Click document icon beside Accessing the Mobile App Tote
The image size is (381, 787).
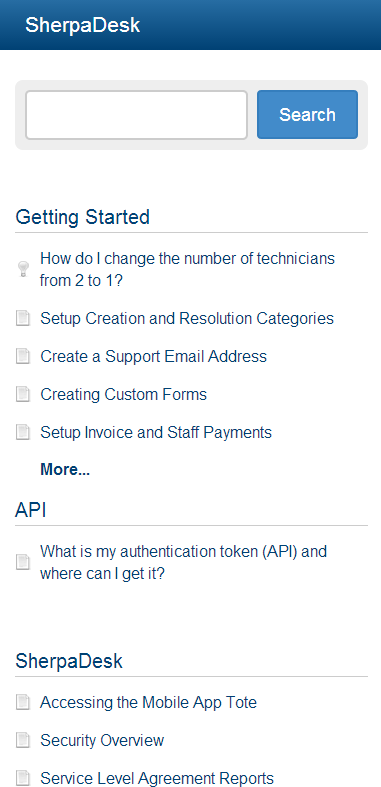[23, 702]
